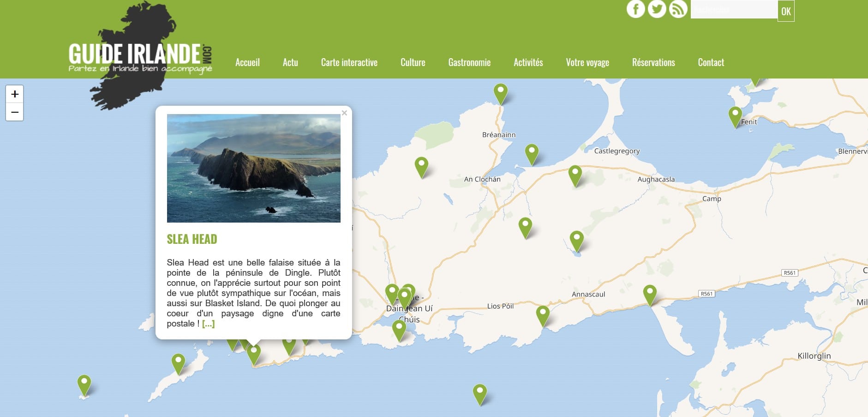Click the far-left island map marker
Screen dimensions: 868x417
(x=84, y=384)
